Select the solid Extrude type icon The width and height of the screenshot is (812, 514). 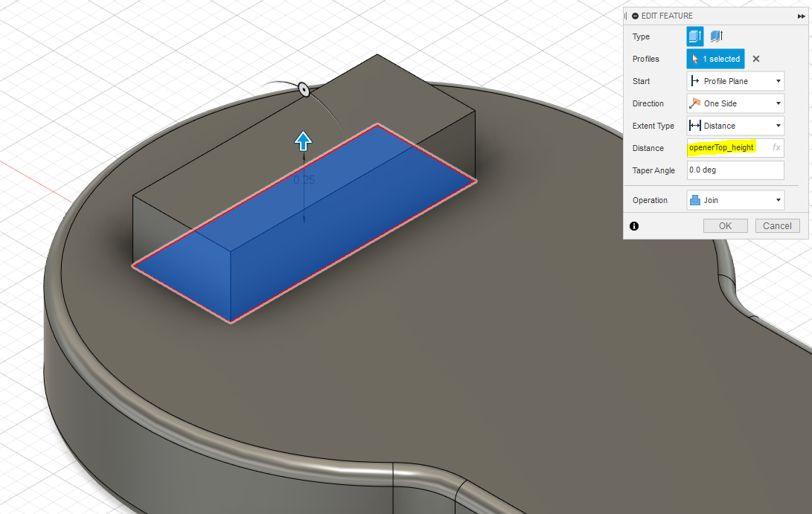[694, 36]
